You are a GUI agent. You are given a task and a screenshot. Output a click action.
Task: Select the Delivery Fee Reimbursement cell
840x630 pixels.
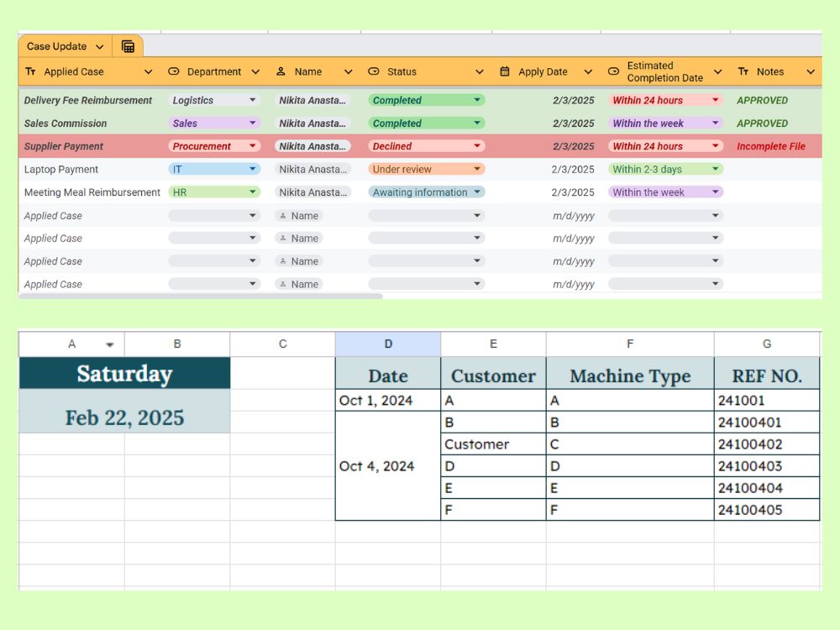point(88,100)
